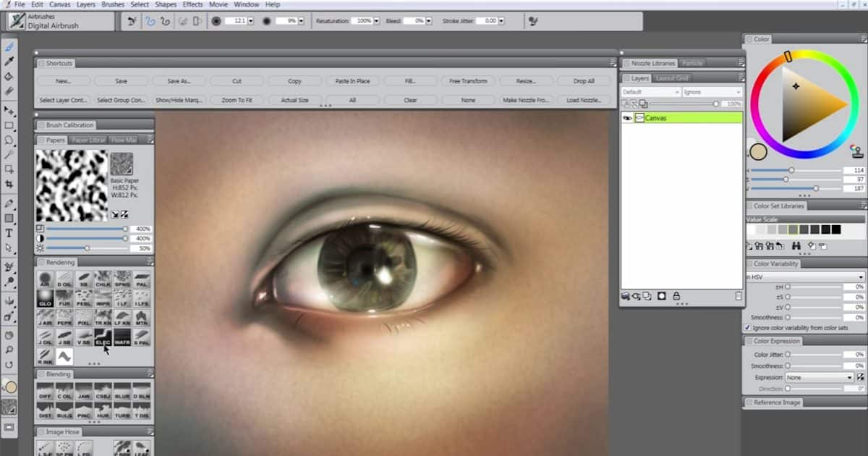868x456 pixels.
Task: Toggle the Color panel checkbox in header
Action: pos(749,39)
